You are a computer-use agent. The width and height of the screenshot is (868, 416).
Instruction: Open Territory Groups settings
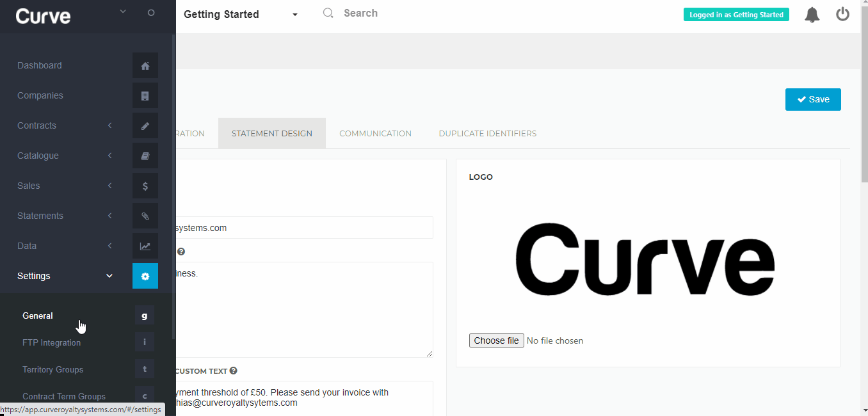[53, 369]
